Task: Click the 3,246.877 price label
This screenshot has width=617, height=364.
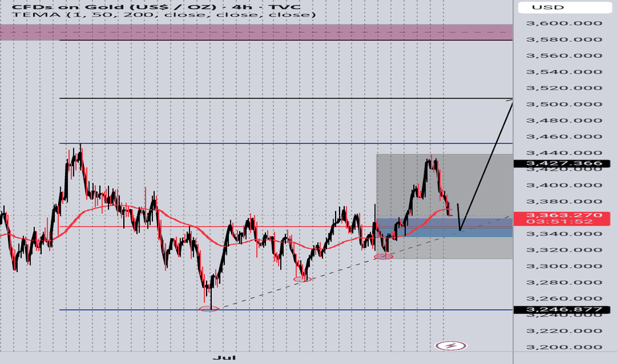Action: (562, 310)
